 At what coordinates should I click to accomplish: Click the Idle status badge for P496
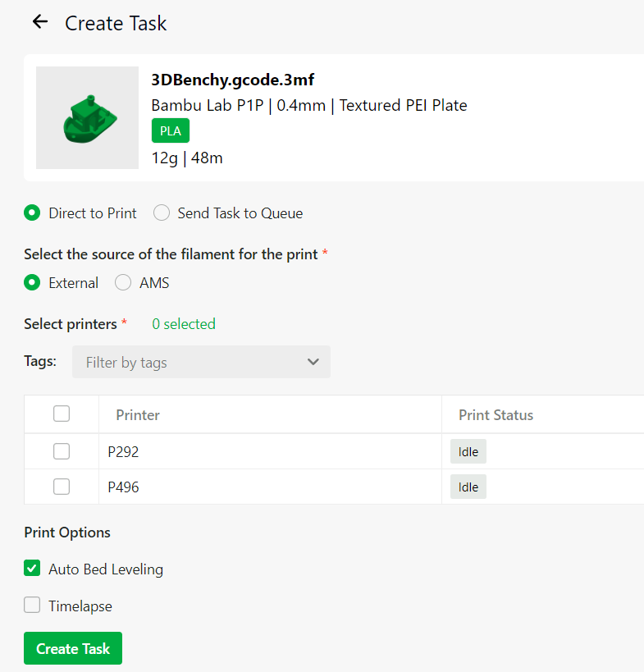(468, 487)
